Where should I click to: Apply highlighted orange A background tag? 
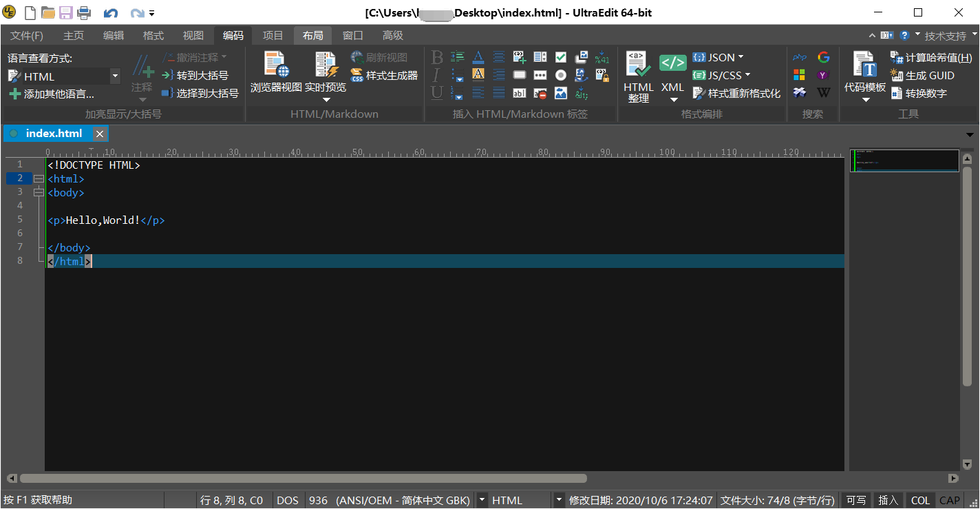[478, 74]
